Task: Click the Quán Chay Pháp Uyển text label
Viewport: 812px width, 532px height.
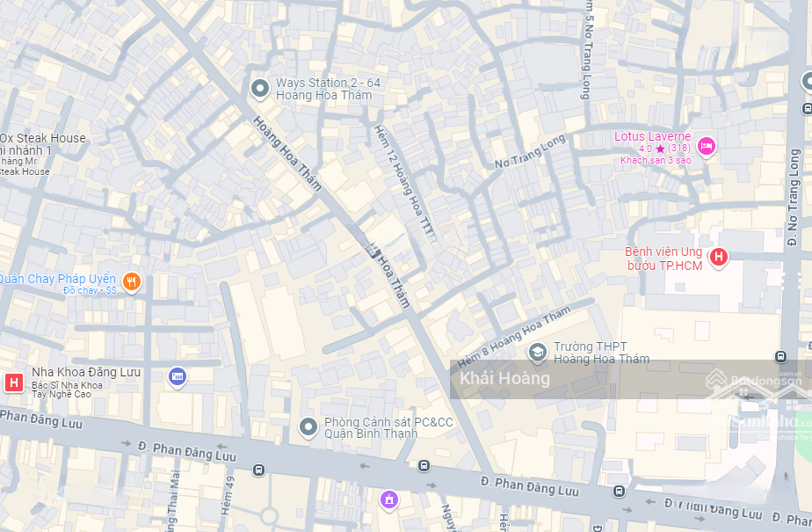Action: point(57,279)
